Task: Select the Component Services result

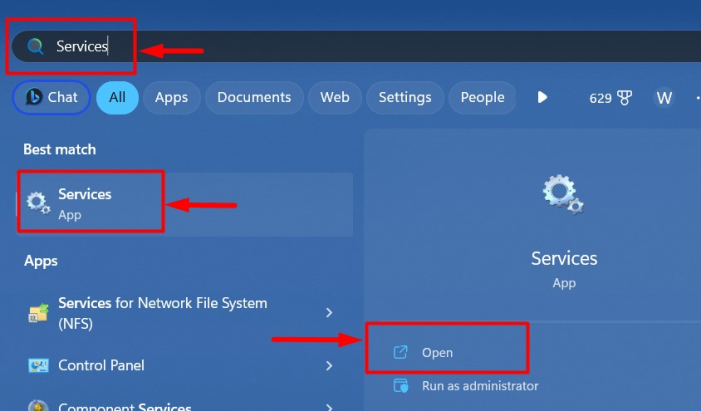Action: click(x=185, y=405)
